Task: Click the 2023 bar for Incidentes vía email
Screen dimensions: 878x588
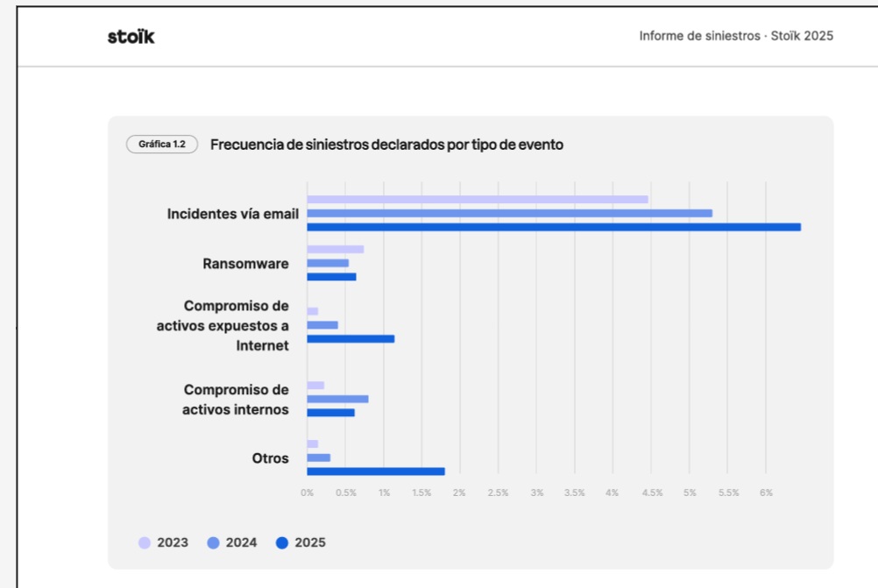Action: point(477,200)
